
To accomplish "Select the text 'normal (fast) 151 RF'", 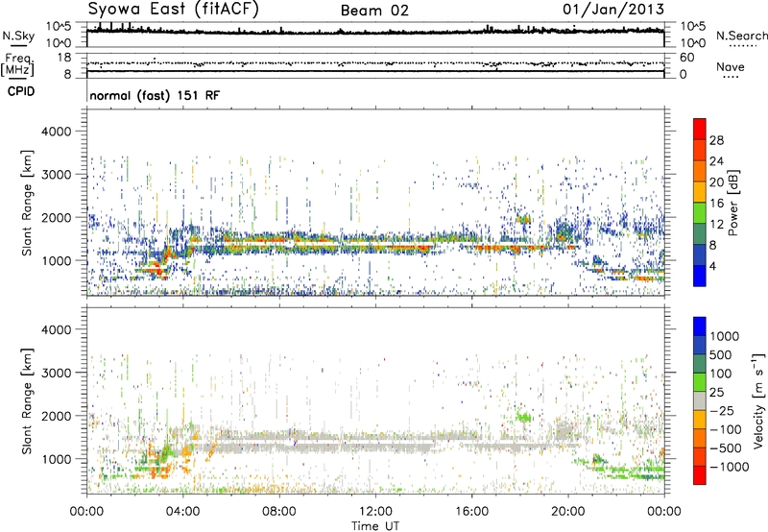I will point(155,95).
